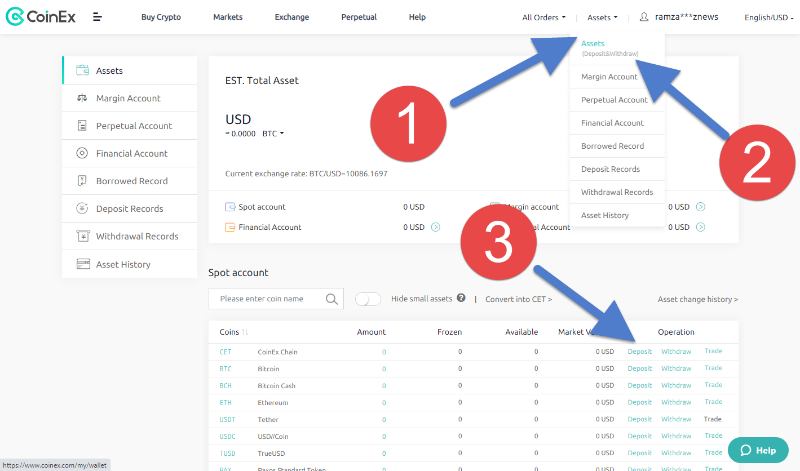Click the BTC coin symbol
Screen dimensions: 800x471
tap(225, 368)
